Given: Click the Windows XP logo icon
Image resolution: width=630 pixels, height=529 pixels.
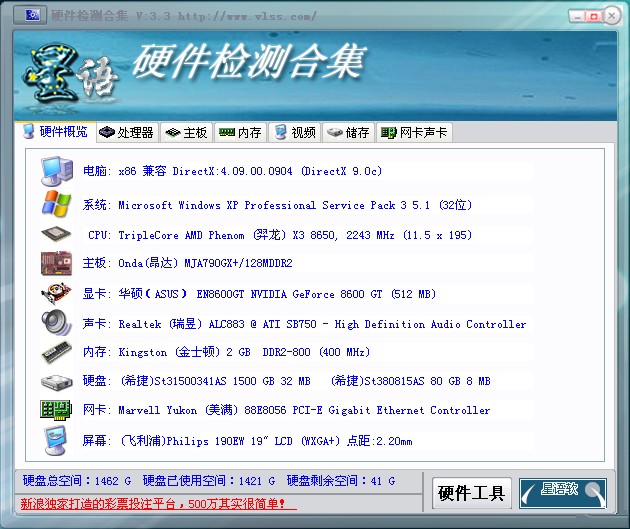Looking at the screenshot, I should click(x=56, y=204).
